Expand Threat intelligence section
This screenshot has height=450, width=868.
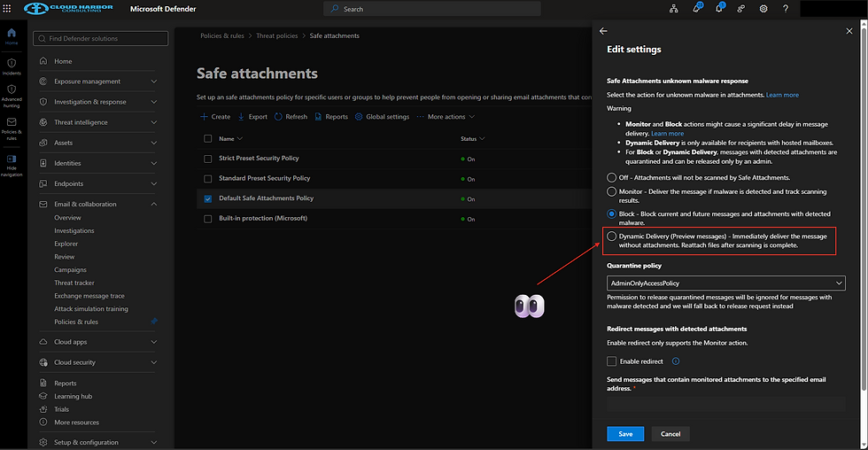tap(154, 122)
